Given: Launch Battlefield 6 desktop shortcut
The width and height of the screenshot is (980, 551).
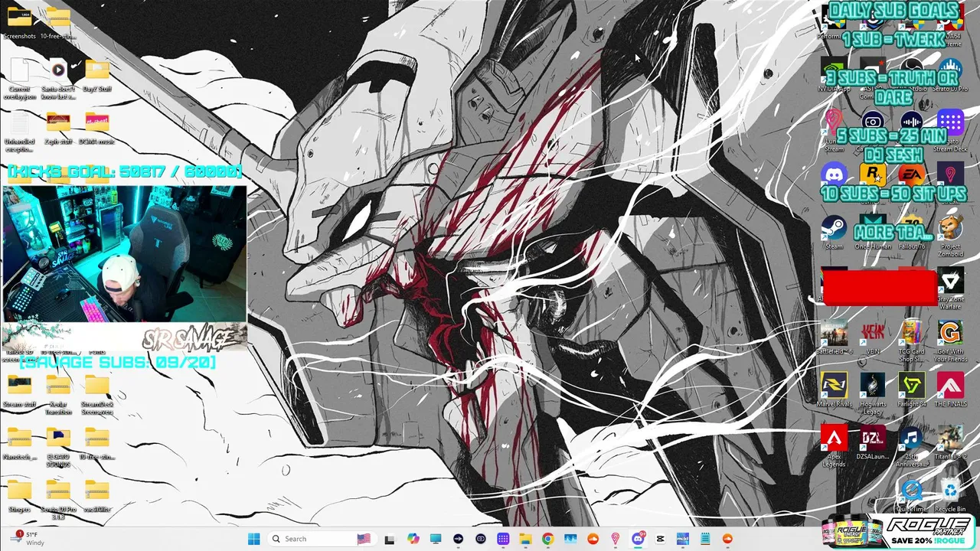Looking at the screenshot, I should (834, 337).
